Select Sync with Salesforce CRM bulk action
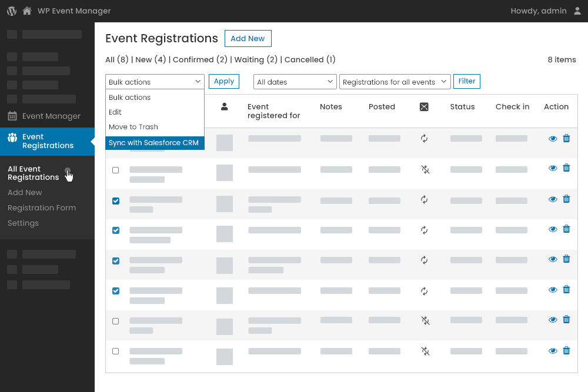Viewport: 588px width, 392px height. click(154, 142)
